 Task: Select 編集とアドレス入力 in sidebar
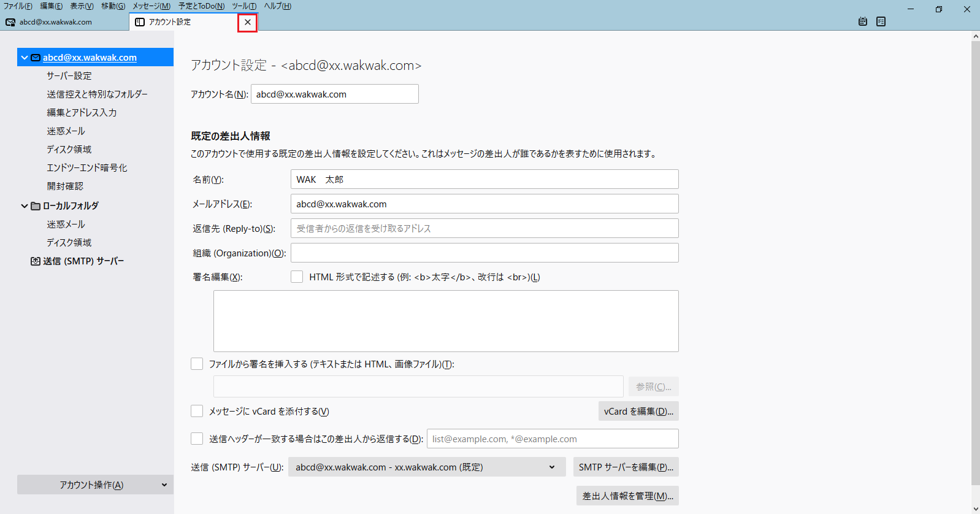click(x=82, y=113)
